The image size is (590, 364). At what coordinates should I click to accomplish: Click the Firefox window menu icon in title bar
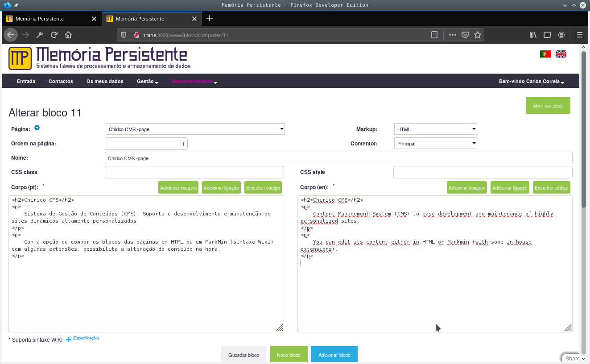click(x=6, y=5)
